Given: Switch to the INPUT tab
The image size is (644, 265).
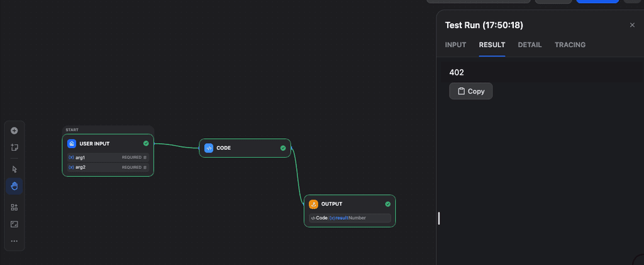Looking at the screenshot, I should point(455,45).
